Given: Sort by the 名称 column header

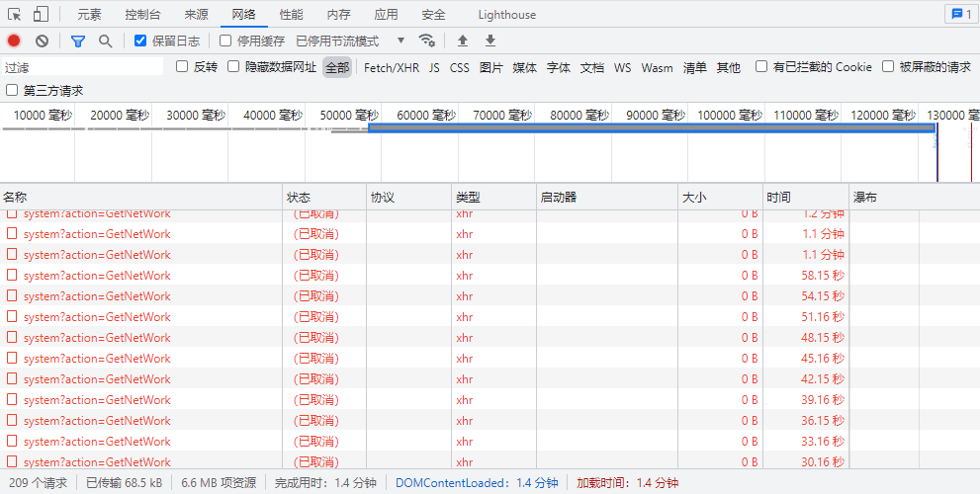Looking at the screenshot, I should point(141,198).
